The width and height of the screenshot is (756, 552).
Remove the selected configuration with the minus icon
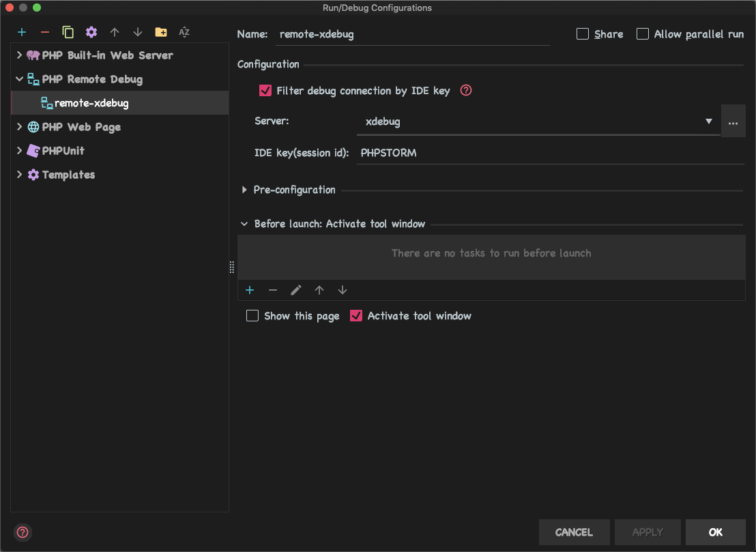45,32
